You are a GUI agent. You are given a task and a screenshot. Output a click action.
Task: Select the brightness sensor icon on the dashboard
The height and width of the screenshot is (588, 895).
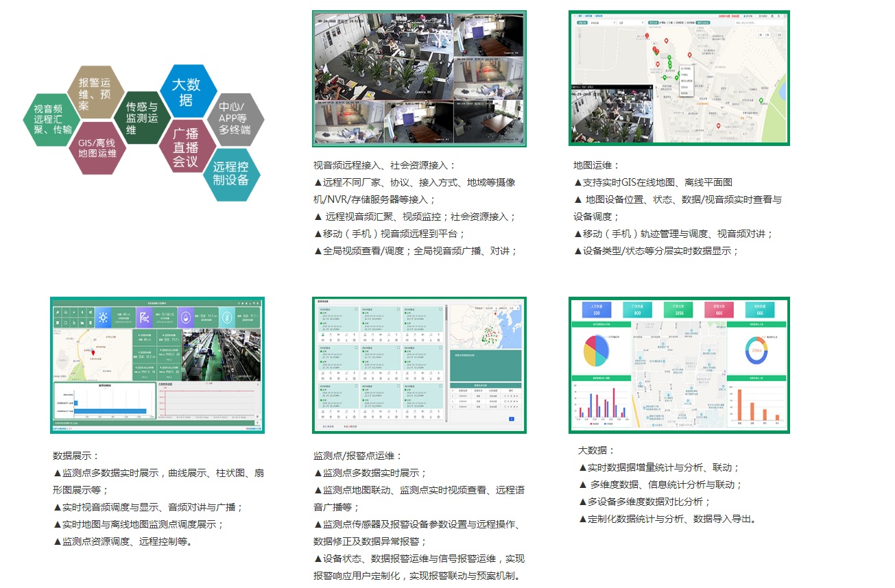pyautogui.click(x=104, y=317)
